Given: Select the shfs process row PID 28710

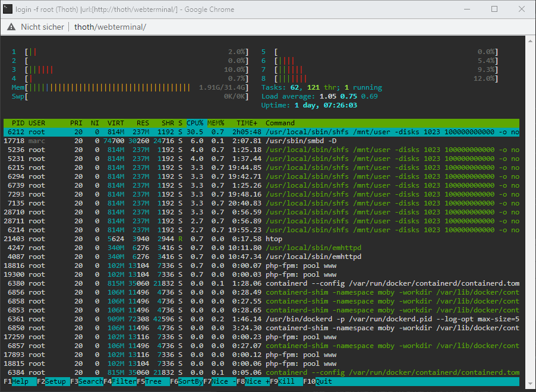Looking at the screenshot, I should tap(261, 212).
